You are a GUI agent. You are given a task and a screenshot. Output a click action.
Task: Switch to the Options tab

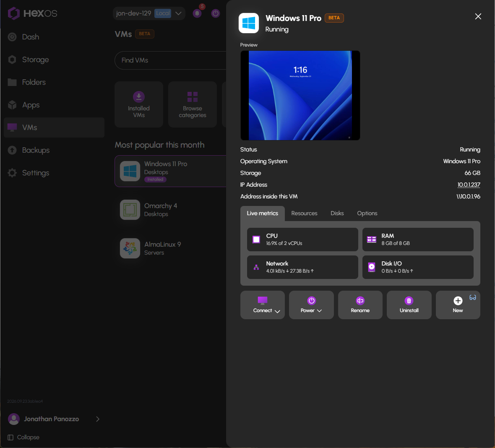coord(367,214)
